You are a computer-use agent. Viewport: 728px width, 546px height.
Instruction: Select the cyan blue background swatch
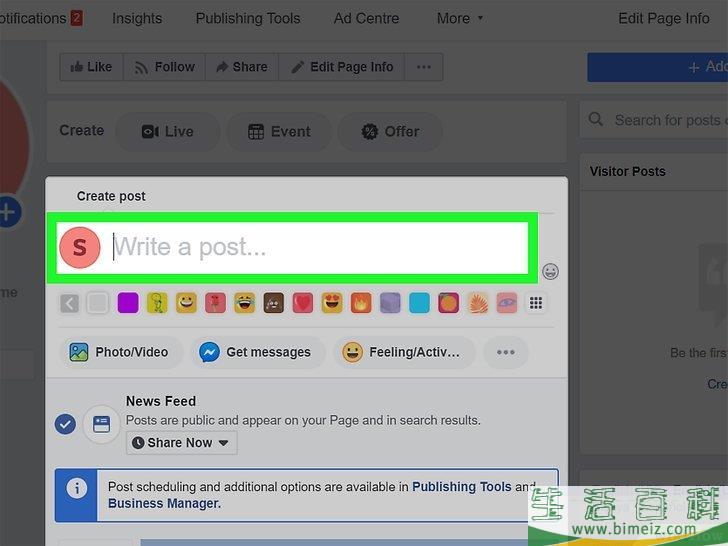point(419,303)
